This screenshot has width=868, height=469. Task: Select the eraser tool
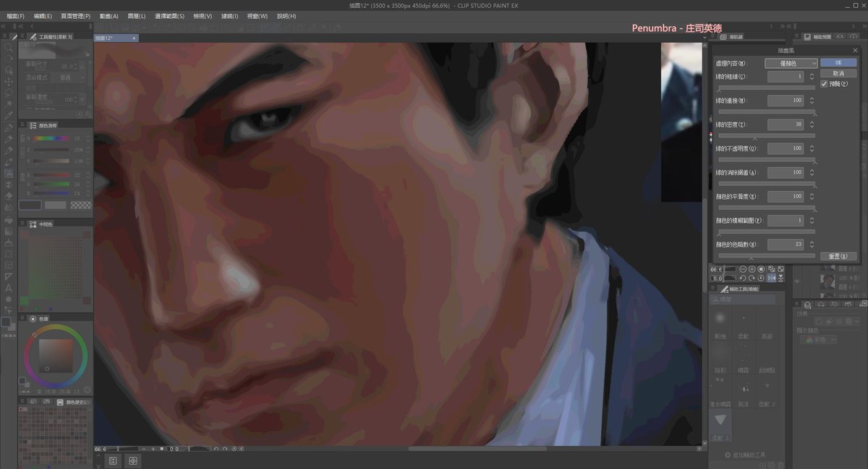pos(9,195)
